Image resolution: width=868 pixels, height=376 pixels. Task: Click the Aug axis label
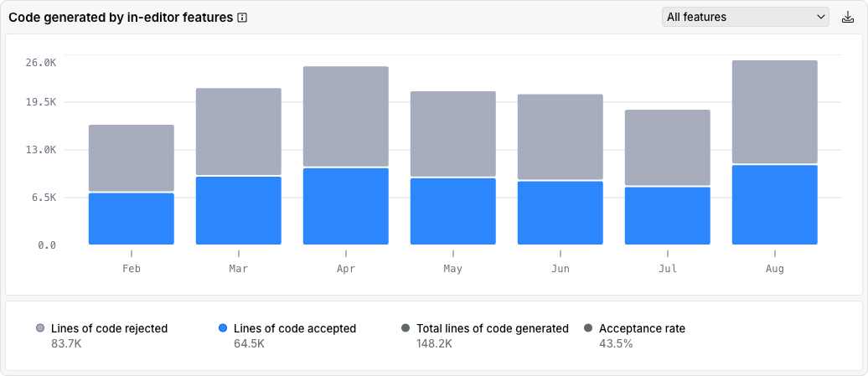coord(775,269)
